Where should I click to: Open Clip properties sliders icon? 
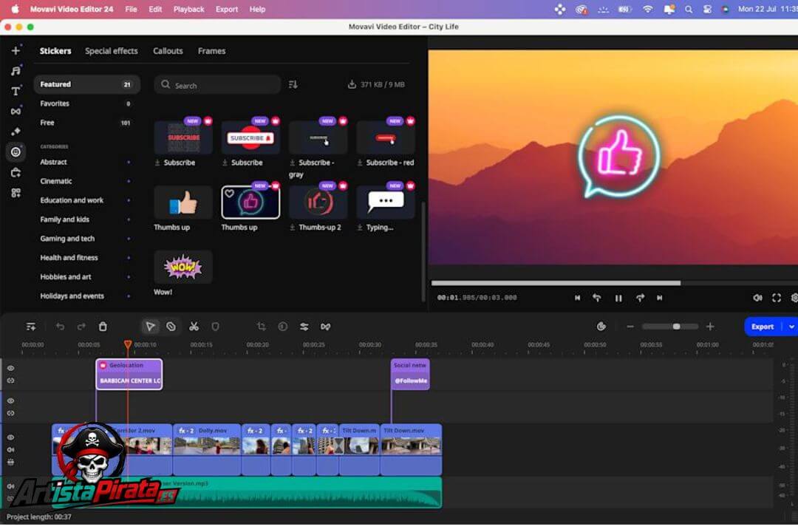coord(304,327)
